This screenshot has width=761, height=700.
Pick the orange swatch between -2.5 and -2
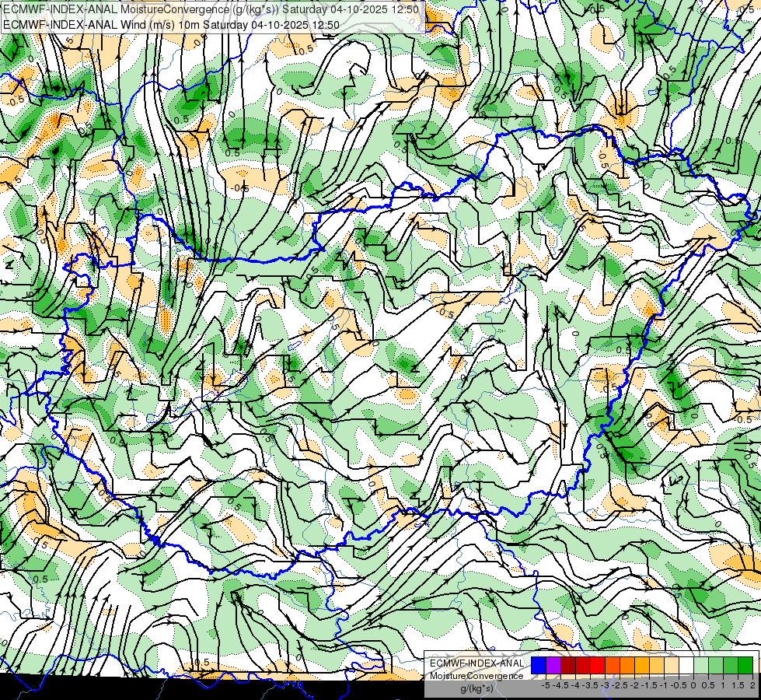click(627, 666)
